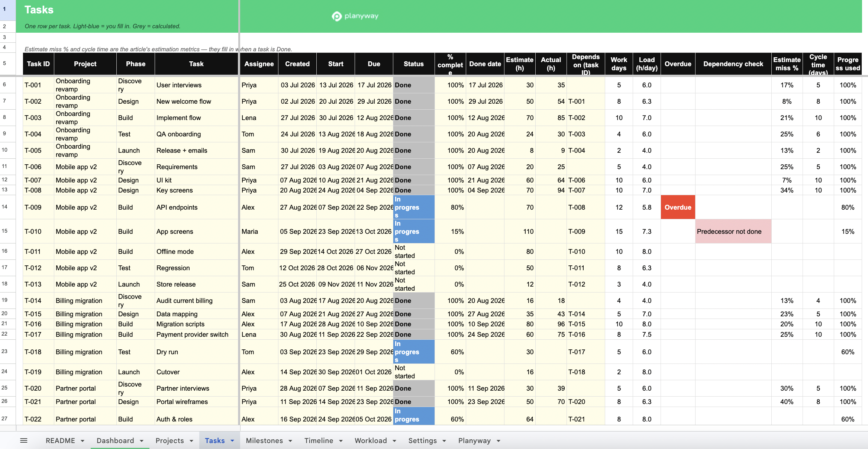
Task: Select the Phase column header
Action: pos(136,64)
